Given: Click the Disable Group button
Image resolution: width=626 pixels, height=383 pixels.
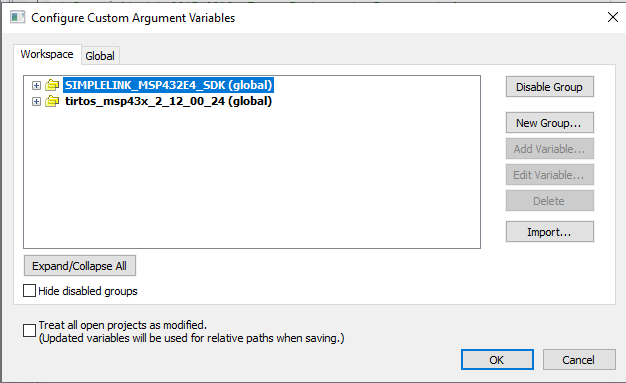Looking at the screenshot, I should 550,87.
